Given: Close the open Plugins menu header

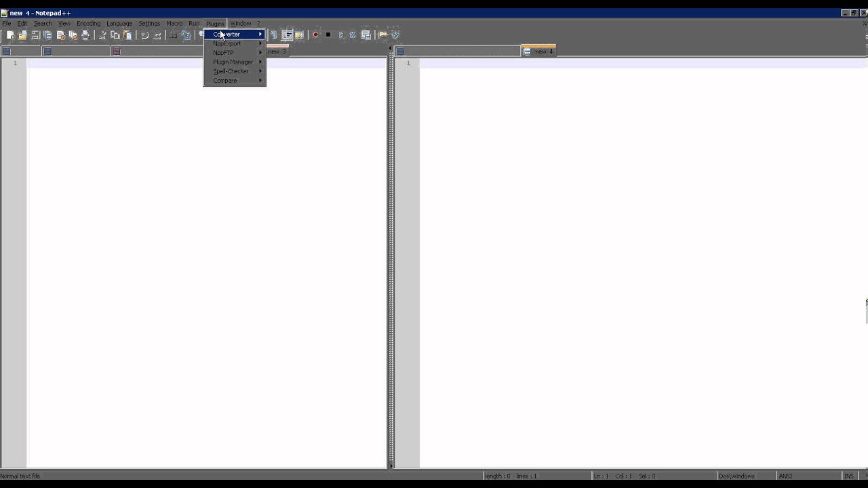Looking at the screenshot, I should [x=215, y=24].
